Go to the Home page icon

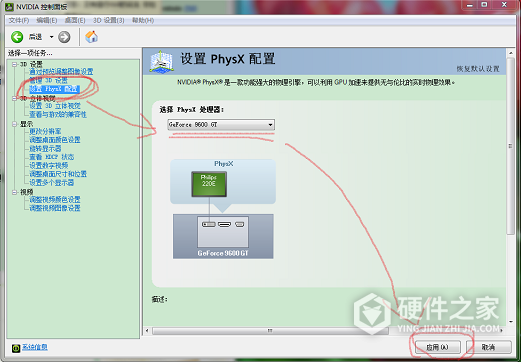[x=91, y=37]
